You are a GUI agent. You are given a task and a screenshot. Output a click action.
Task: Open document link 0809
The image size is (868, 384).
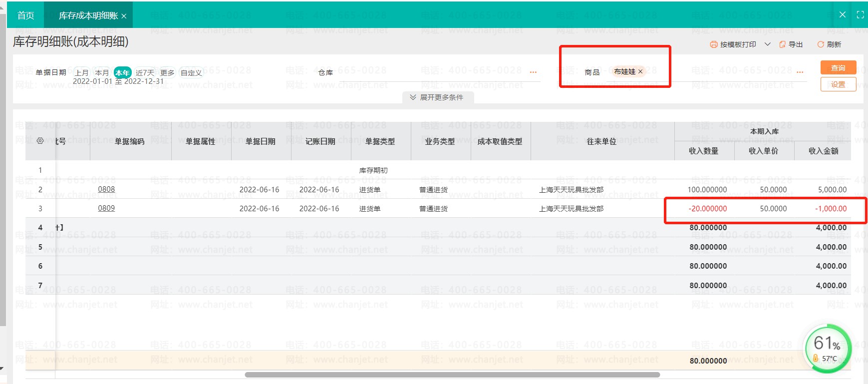tap(106, 208)
